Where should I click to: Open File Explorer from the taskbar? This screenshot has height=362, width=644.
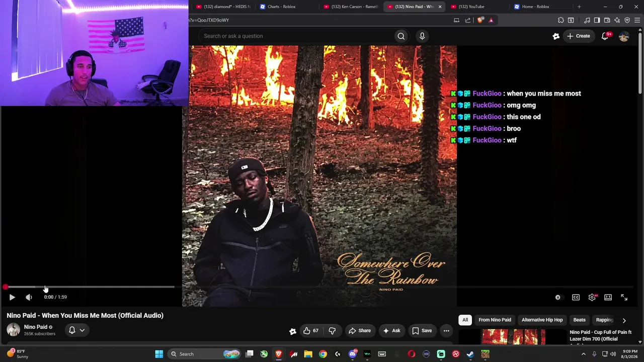(308, 354)
